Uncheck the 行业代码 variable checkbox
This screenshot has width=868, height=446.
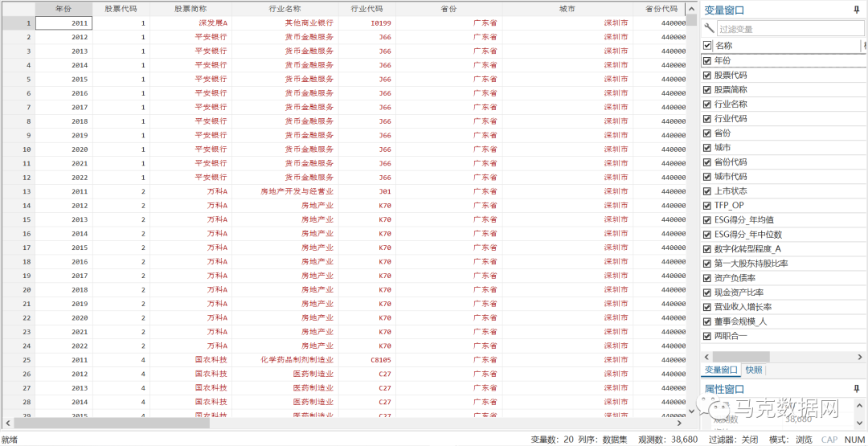[x=707, y=118]
